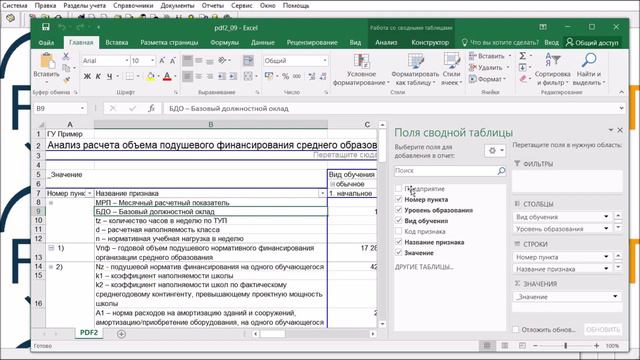Viewport: 640px width, 360px height.
Task: Open the font size 10 dropdown
Action: click(153, 61)
